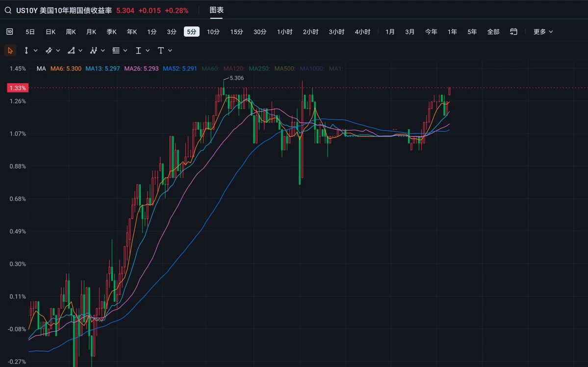Open the angle tool dropdown arrow

click(80, 50)
